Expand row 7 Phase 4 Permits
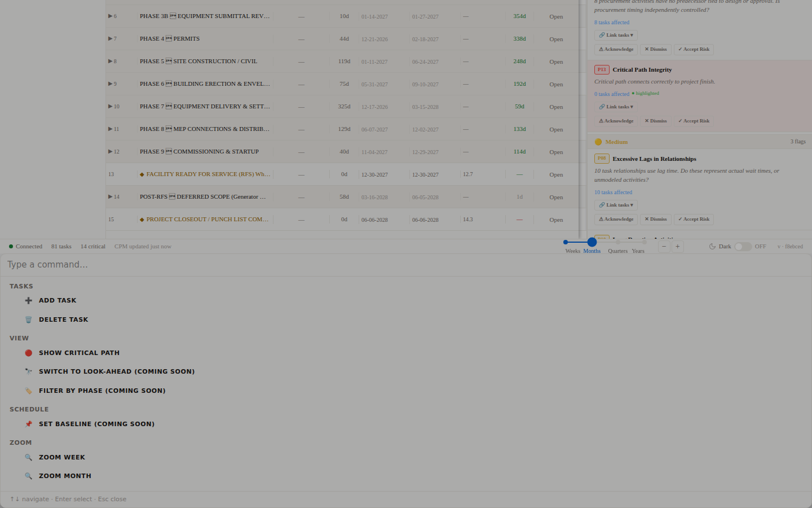 click(110, 38)
